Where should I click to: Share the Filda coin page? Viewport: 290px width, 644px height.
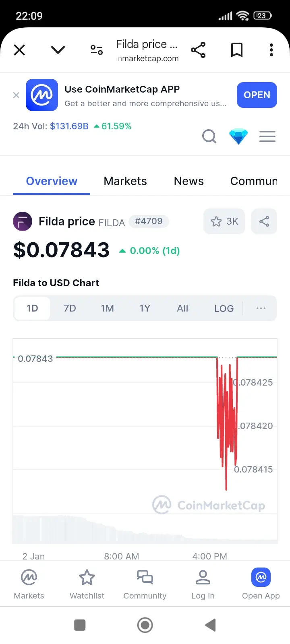[264, 221]
